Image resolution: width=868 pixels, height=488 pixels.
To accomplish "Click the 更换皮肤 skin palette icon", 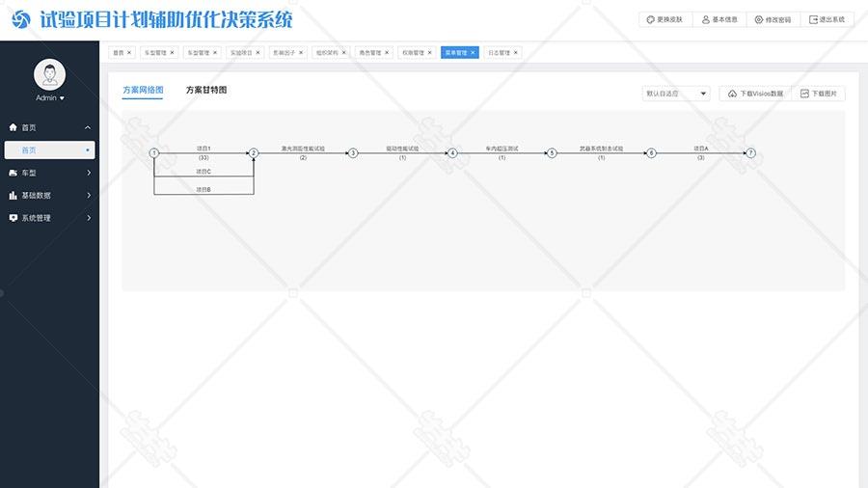I will click(x=650, y=19).
